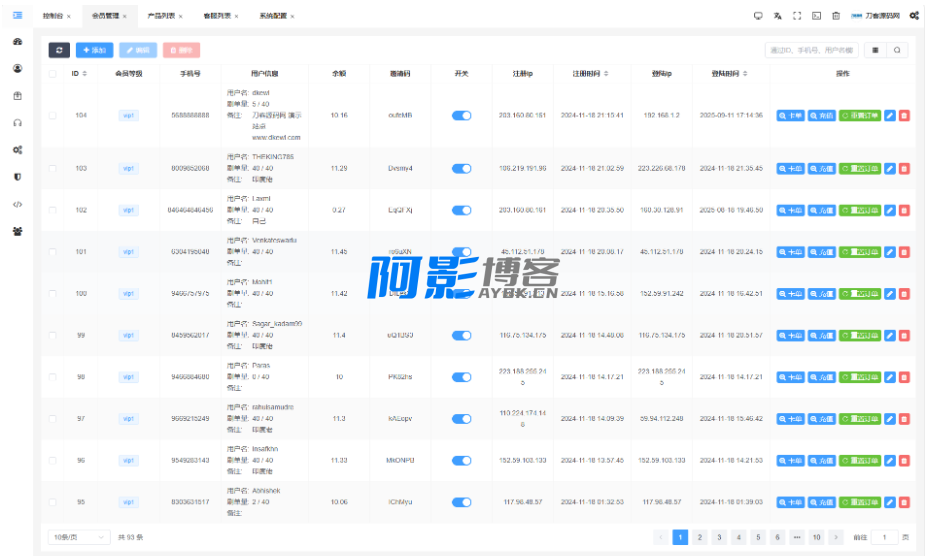Screen dimensions: 926x556
Task: Open the translate language icon in top bar
Action: coord(777,16)
